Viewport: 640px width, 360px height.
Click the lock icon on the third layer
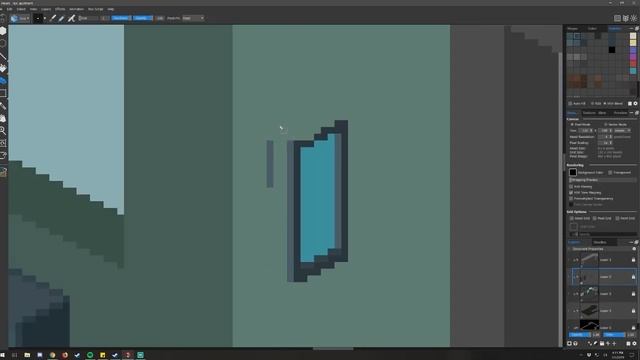click(x=633, y=294)
